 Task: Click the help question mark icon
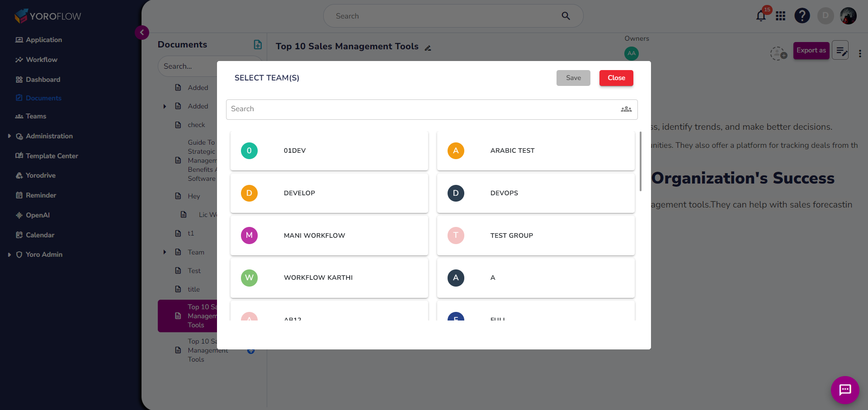(x=802, y=16)
